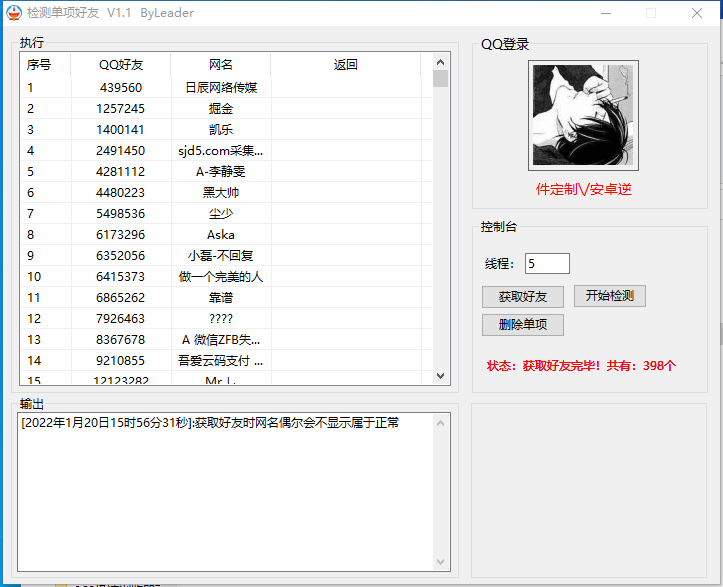Screen dimensions: 723x587
Task: Click the QQ login avatar picture
Action: (584, 116)
